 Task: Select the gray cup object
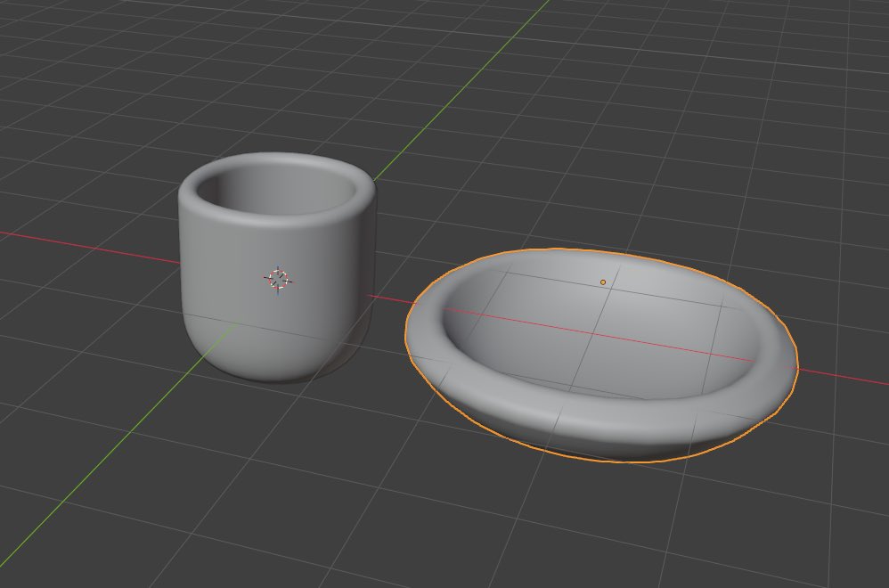277,266
